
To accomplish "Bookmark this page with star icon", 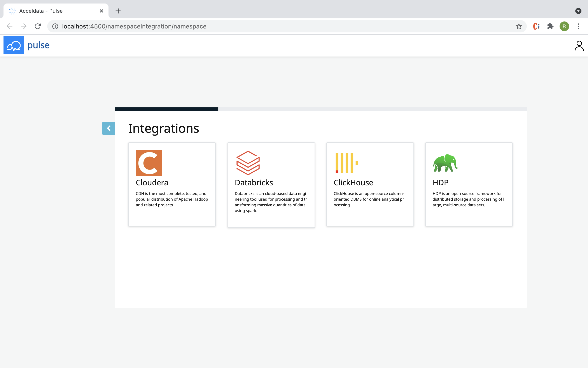I will [519, 26].
